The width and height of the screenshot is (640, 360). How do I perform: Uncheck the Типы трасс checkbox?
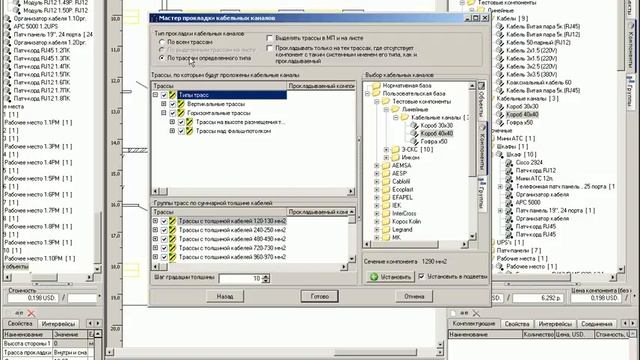coord(164,95)
